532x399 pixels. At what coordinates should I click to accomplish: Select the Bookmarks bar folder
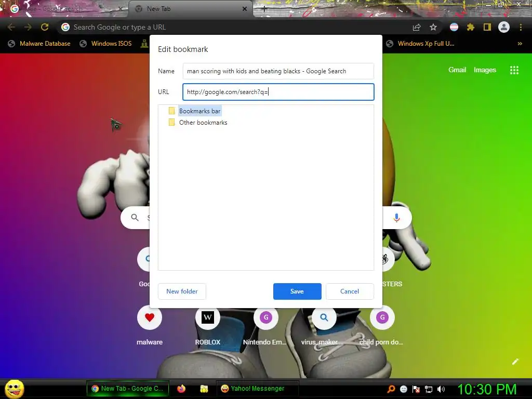[x=199, y=111]
